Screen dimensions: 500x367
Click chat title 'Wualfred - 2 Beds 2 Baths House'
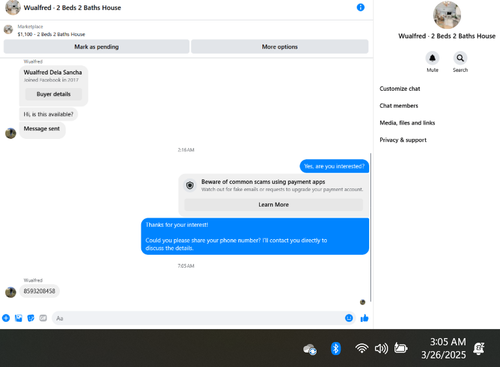(72, 8)
